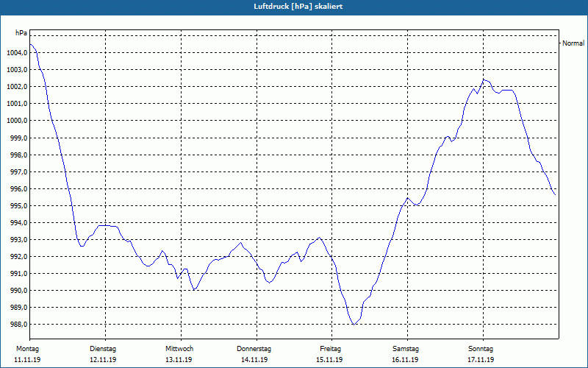Select the 990,0 axis value
This screenshot has height=368, width=588.
point(18,291)
